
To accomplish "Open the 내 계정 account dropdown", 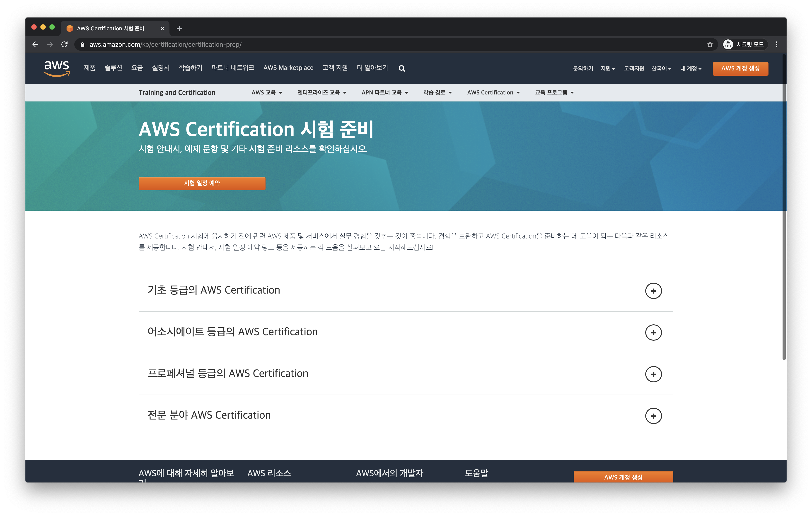I will 690,68.
